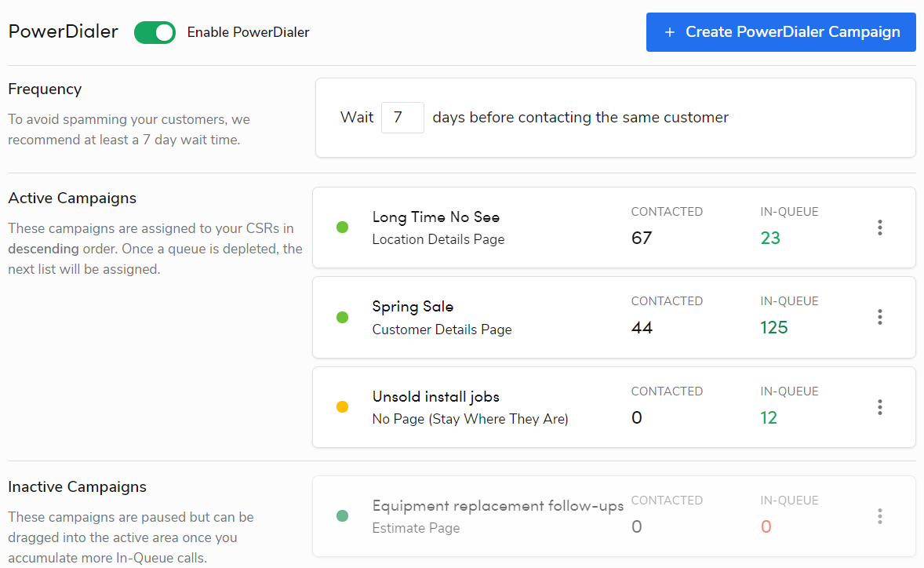Select the Active Campaigns section header
924x568 pixels.
click(x=72, y=198)
